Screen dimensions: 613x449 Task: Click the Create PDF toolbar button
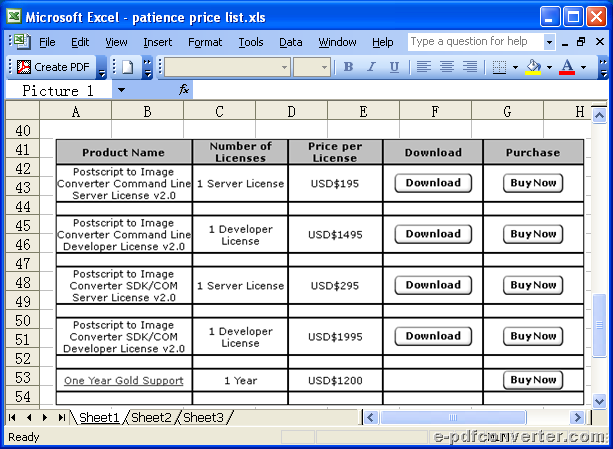tap(54, 67)
